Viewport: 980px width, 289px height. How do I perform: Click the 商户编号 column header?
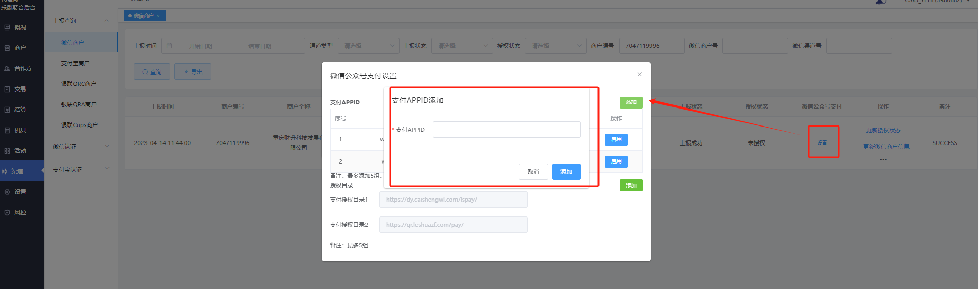233,106
